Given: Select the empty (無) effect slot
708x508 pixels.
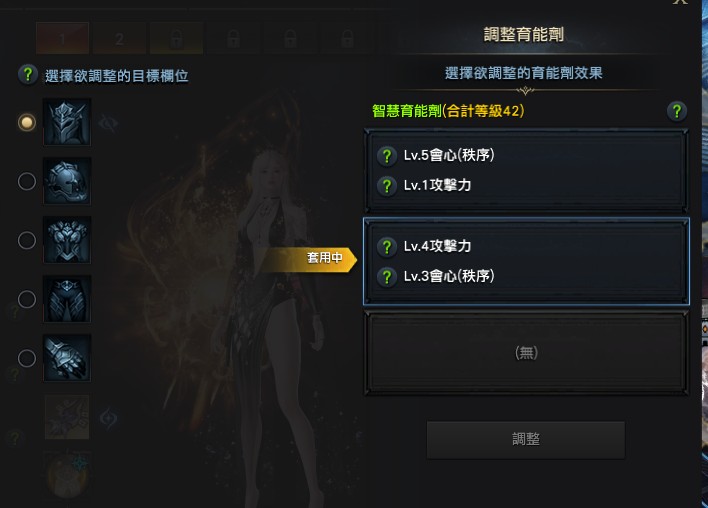Looking at the screenshot, I should 526,353.
